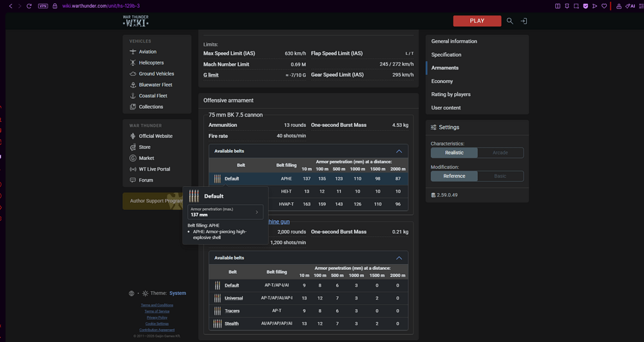Click the snapshot selection icon in toolbar
The width and height of the screenshot is (644, 342).
click(576, 6)
